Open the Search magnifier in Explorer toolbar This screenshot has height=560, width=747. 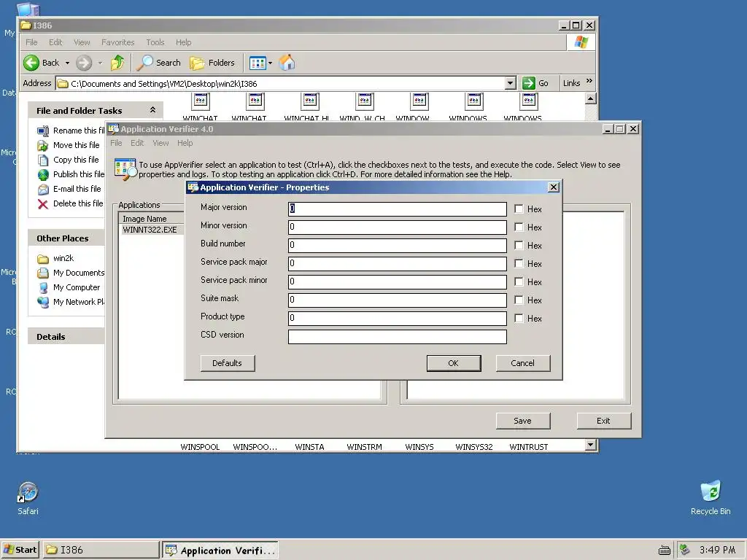click(x=145, y=63)
